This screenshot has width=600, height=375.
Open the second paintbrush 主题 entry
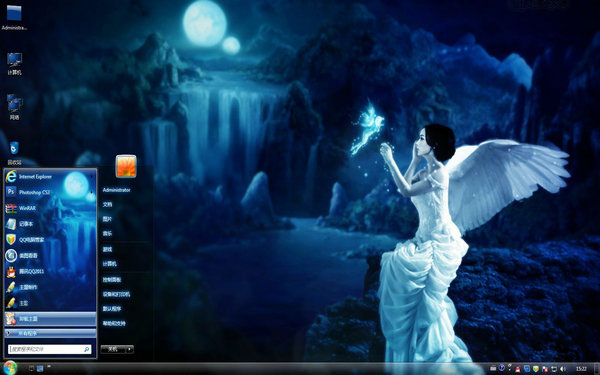pyautogui.click(x=50, y=303)
